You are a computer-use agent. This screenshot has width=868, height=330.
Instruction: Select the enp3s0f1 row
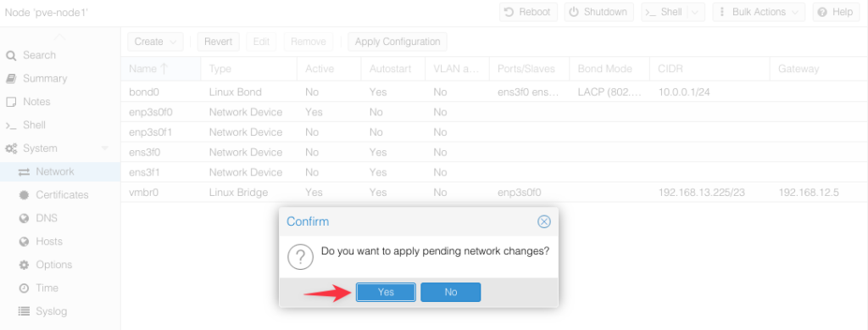click(x=494, y=131)
